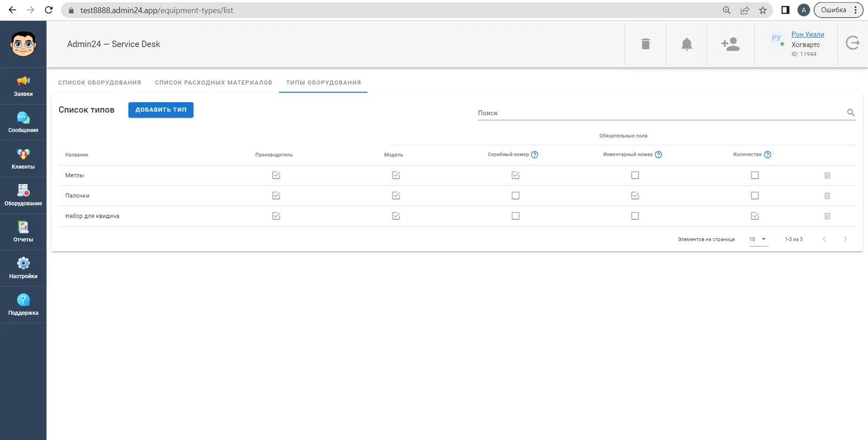Delete the Метлы row with trash icon

(x=827, y=175)
